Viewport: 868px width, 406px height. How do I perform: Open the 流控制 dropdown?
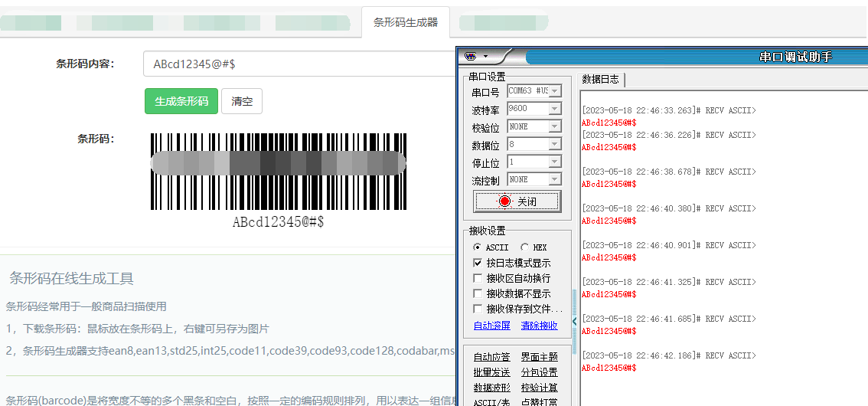555,179
